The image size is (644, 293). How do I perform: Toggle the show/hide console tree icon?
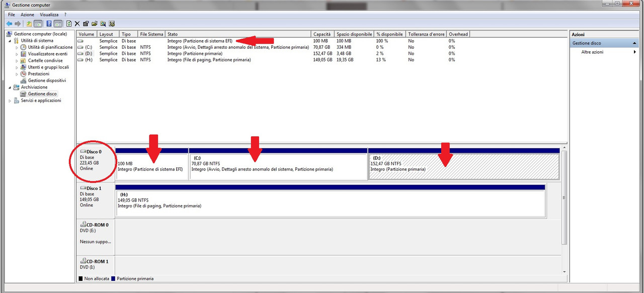(38, 24)
